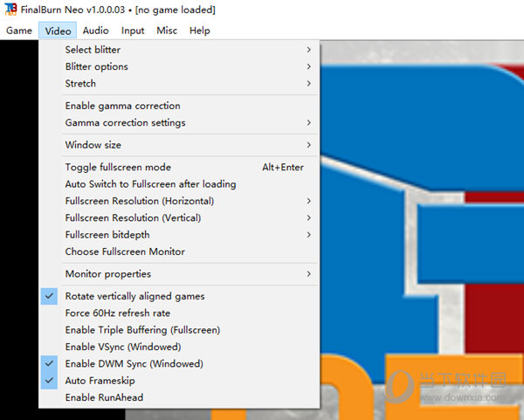Close the open Video menu

[x=58, y=31]
